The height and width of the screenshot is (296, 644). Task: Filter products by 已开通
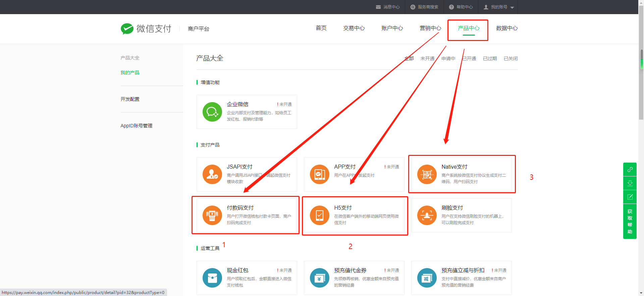click(469, 58)
